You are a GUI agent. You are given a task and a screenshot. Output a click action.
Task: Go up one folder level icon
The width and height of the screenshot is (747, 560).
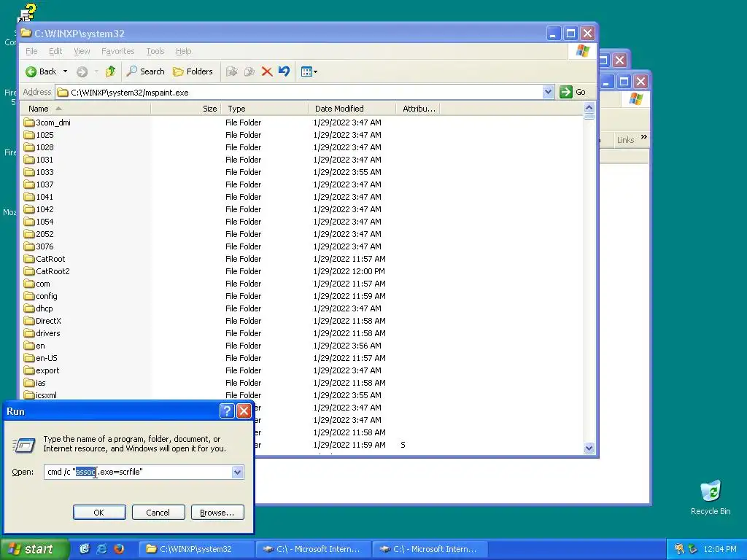click(111, 71)
